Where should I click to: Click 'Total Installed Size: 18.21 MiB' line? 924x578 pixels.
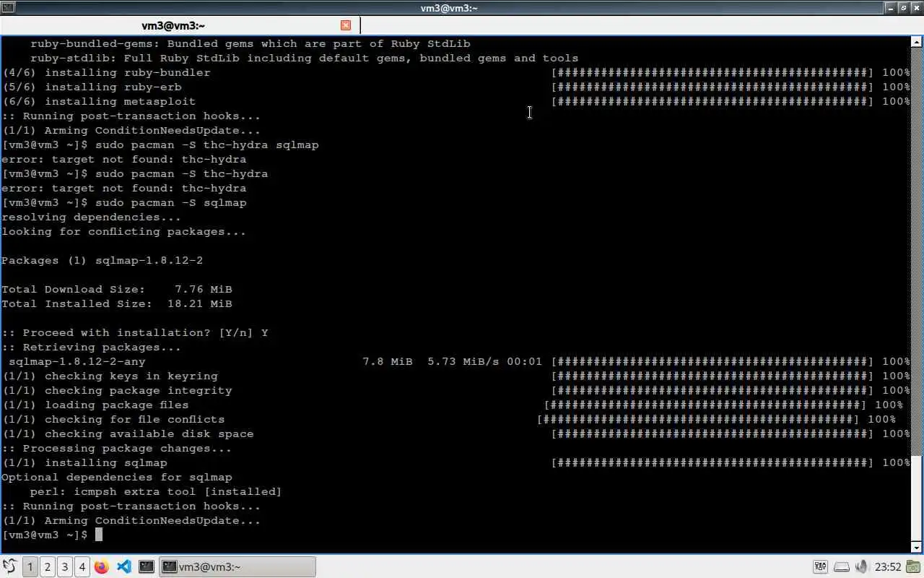(117, 303)
